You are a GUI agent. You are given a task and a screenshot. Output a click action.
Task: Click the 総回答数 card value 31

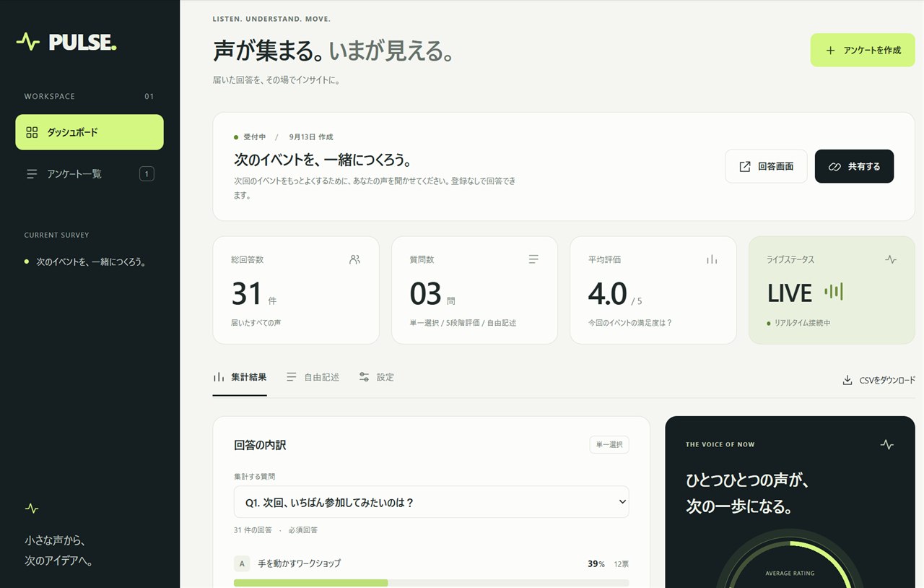pyautogui.click(x=247, y=294)
